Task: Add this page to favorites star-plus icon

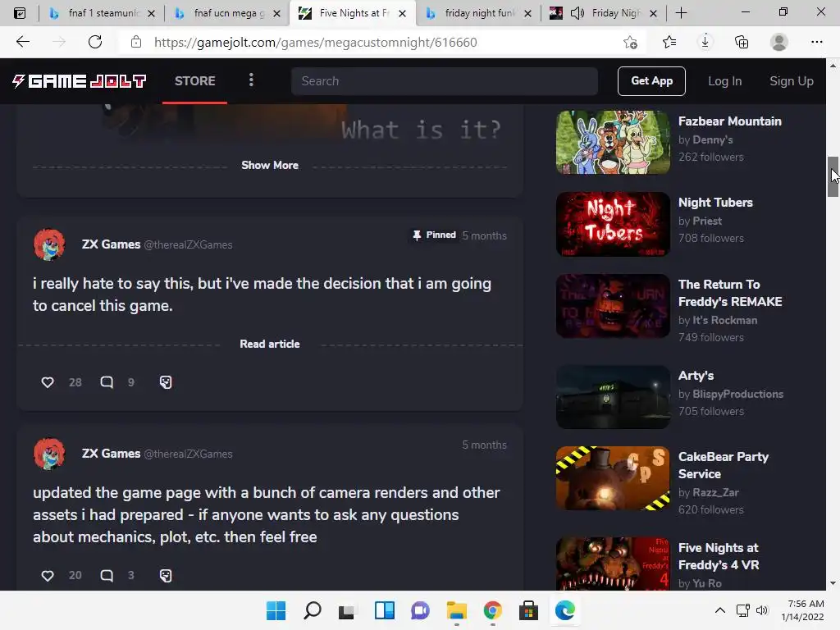Action: tap(631, 42)
